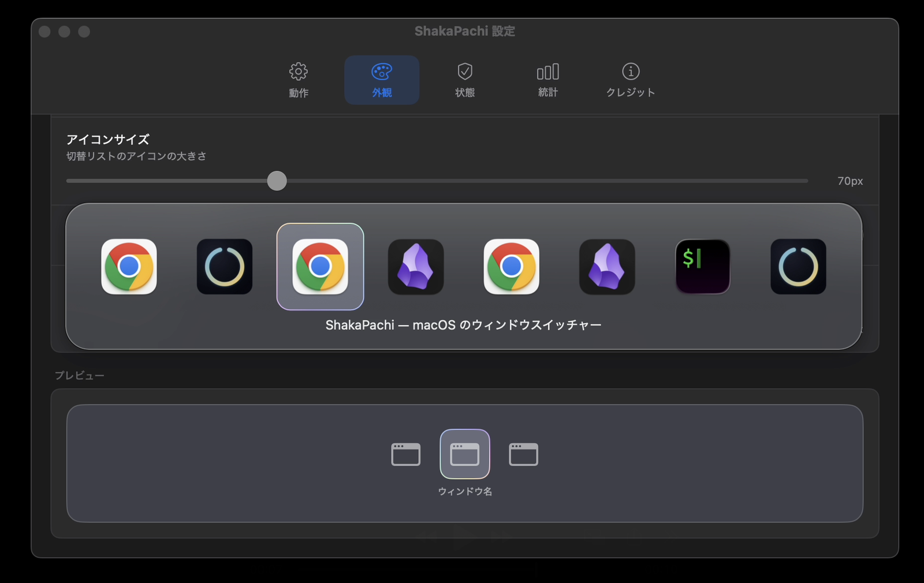Click the アイコンサイズ heading
The image size is (924, 583).
coord(108,139)
